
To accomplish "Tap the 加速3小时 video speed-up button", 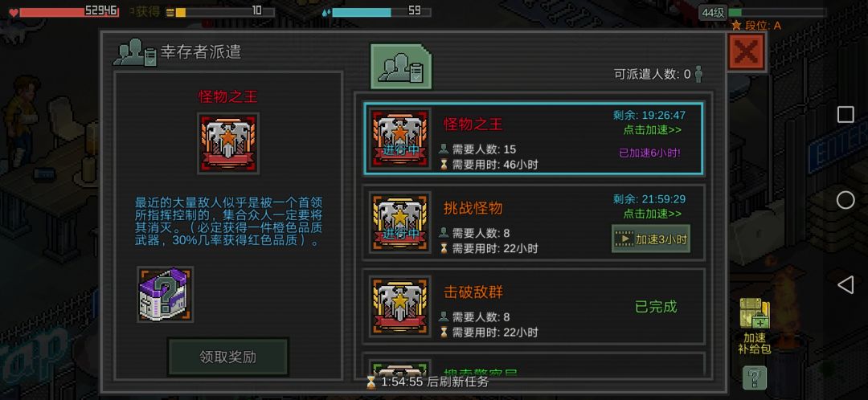I will [651, 239].
